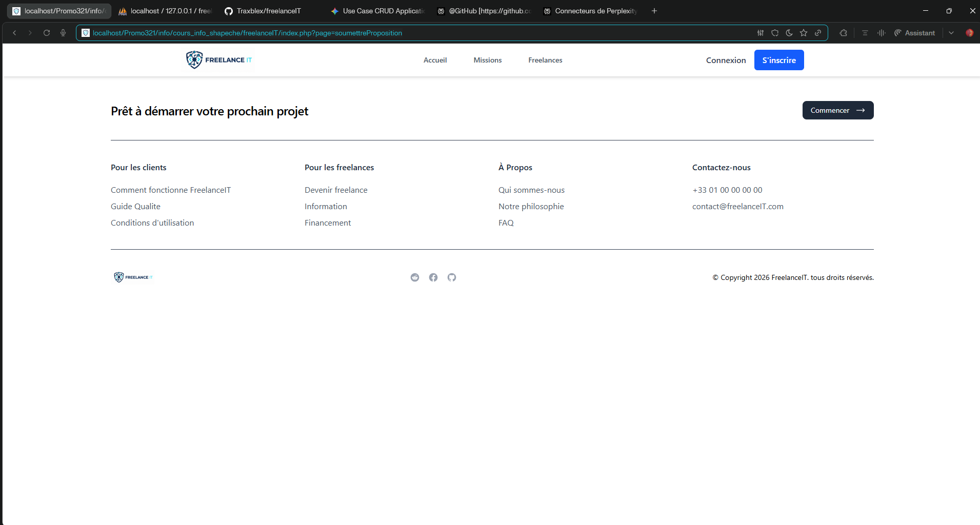
Task: Open the Notre philosophie link
Action: [x=531, y=206]
